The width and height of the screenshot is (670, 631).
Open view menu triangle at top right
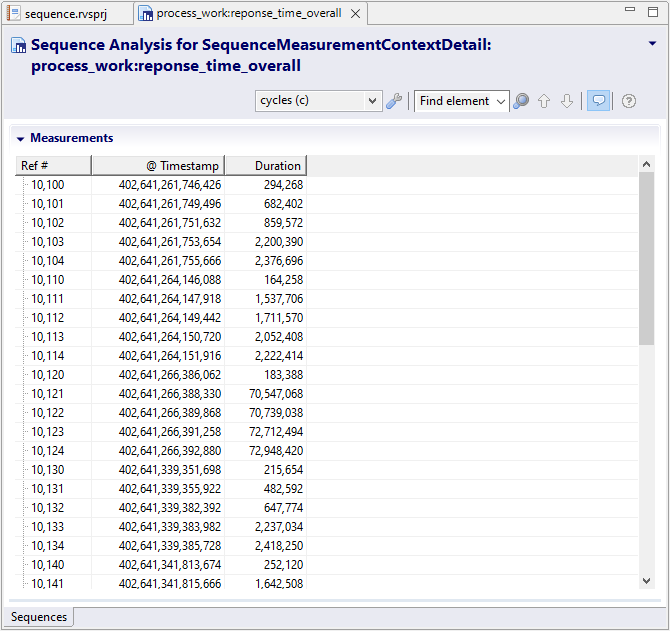click(x=652, y=43)
